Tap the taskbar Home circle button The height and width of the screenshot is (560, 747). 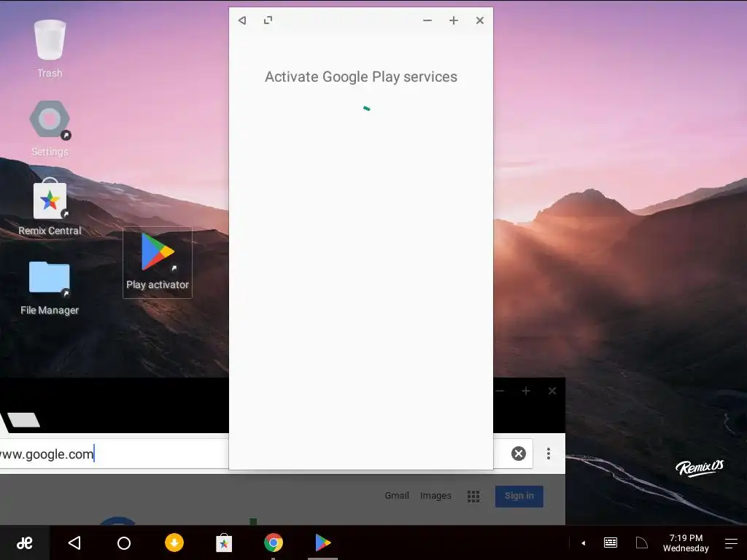[x=124, y=542]
